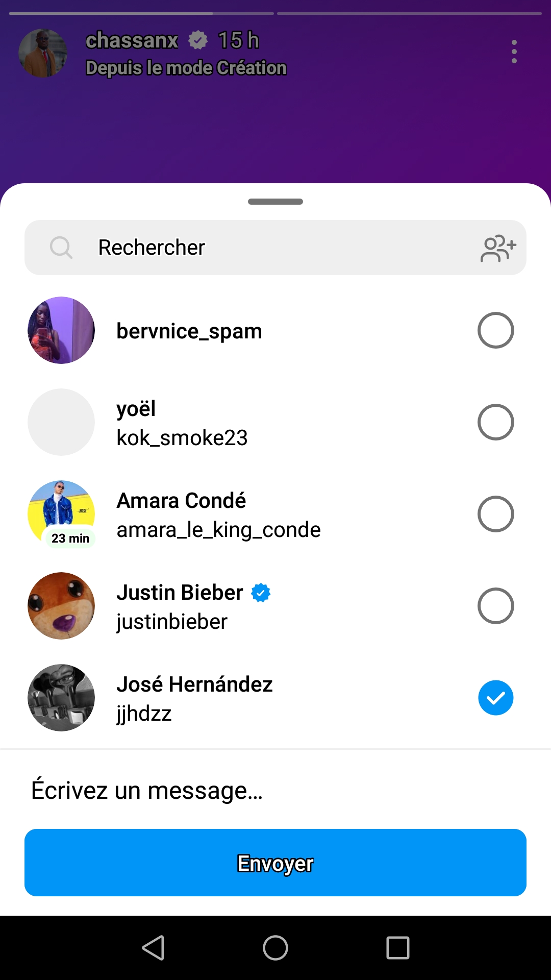Deselect José Hernández checked circle
Viewport: 551px width, 980px height.
[495, 698]
